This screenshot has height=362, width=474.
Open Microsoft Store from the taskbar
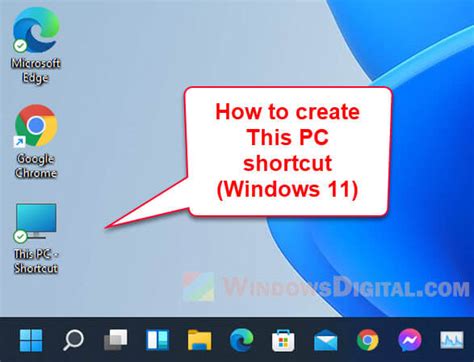(283, 340)
